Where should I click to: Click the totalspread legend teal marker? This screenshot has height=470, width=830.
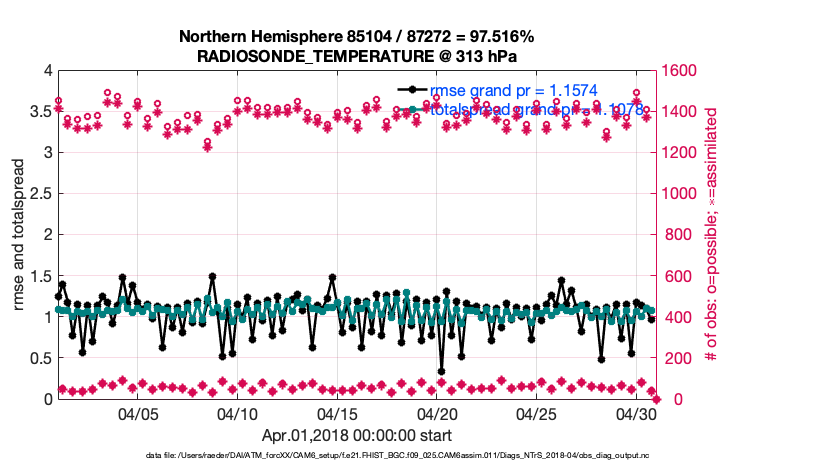click(413, 110)
